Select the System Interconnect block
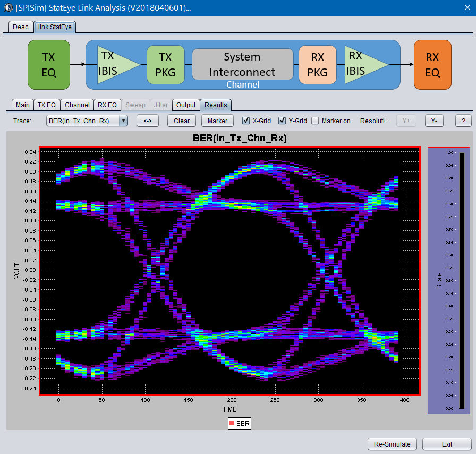The height and width of the screenshot is (454, 476). point(242,64)
